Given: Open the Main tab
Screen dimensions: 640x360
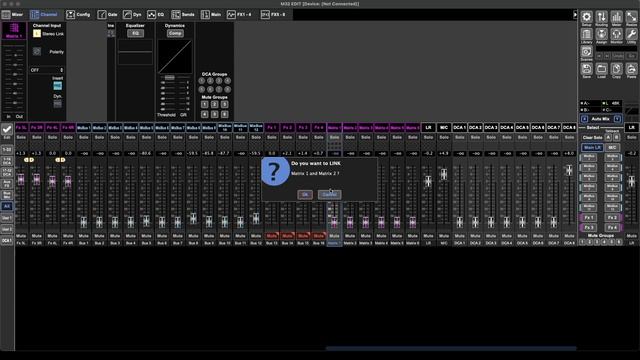Looking at the screenshot, I should (211, 15).
